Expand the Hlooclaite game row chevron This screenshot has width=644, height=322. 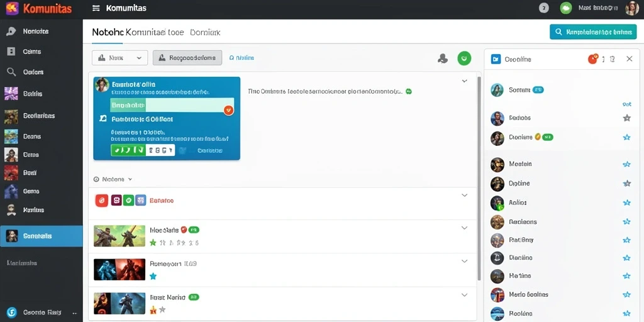pyautogui.click(x=465, y=228)
